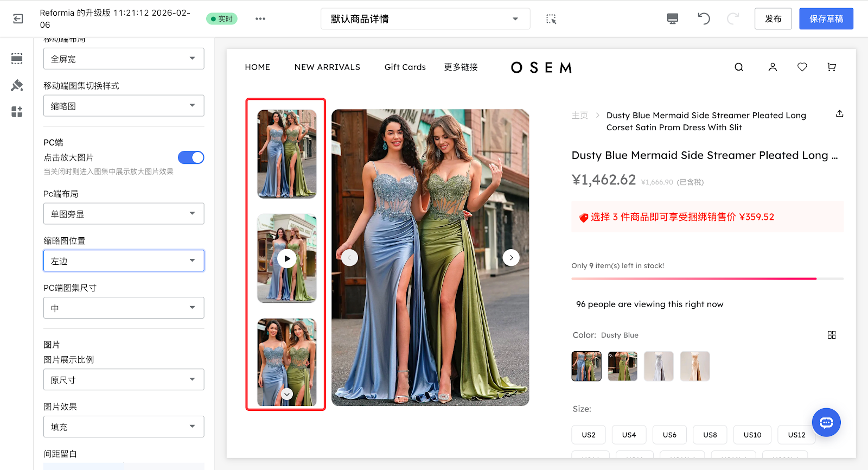The width and height of the screenshot is (868, 470).
Task: Switch to desktop preview device icon
Action: [x=672, y=19]
